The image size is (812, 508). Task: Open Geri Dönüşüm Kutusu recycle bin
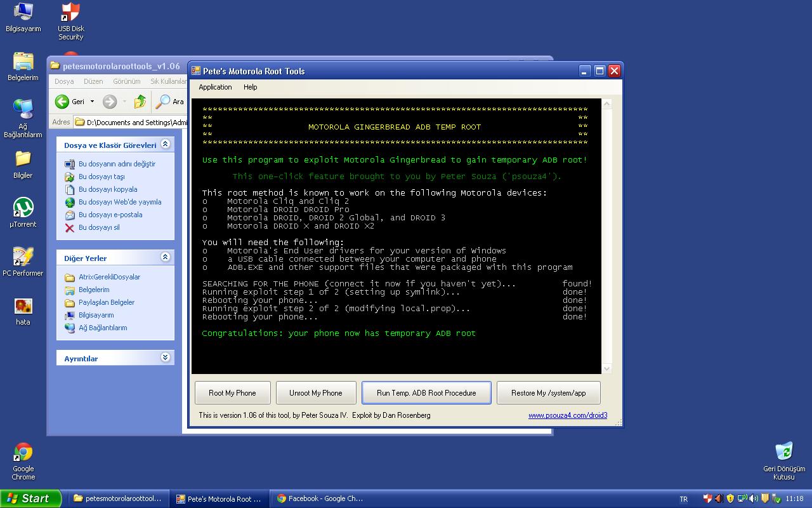click(x=784, y=462)
